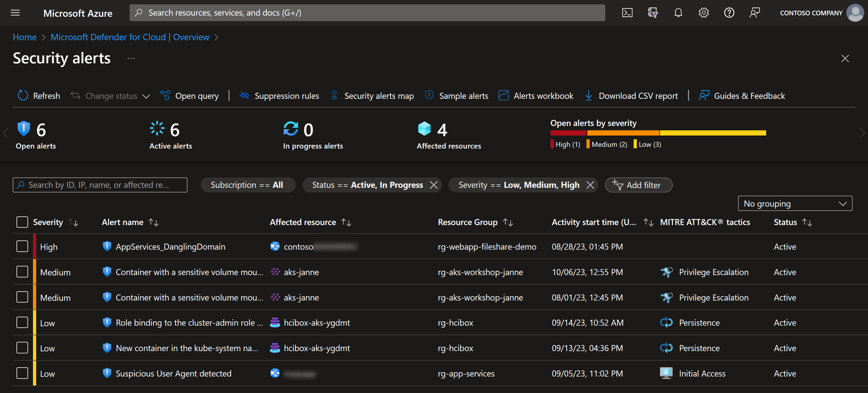Click the contoso web app resource icon
Viewport: 868px width, 393px height.
pyautogui.click(x=275, y=246)
